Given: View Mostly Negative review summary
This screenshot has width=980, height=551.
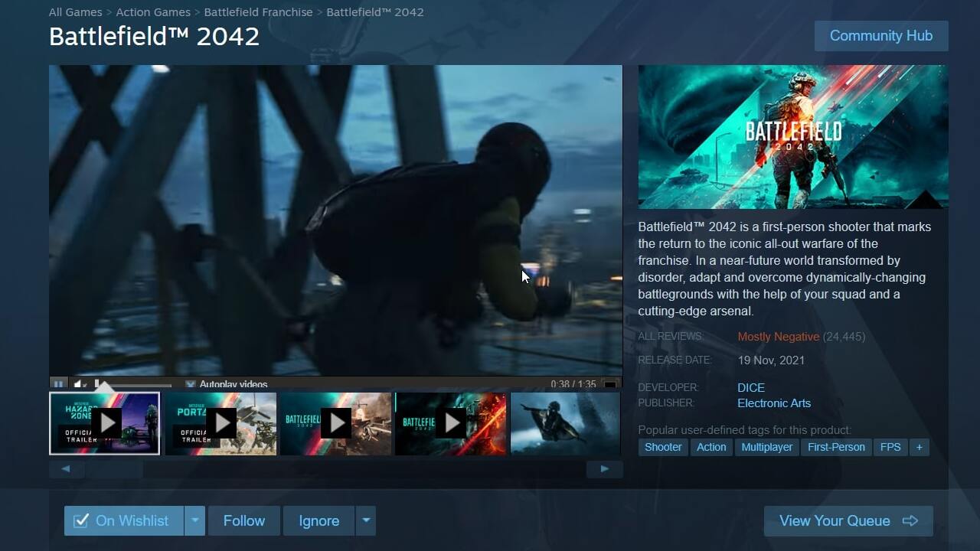Looking at the screenshot, I should coord(779,337).
